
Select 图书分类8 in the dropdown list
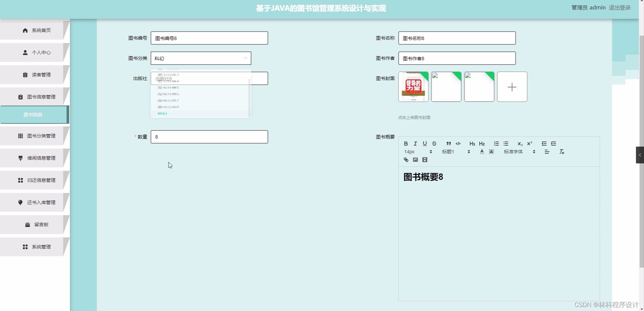pyautogui.click(x=200, y=107)
